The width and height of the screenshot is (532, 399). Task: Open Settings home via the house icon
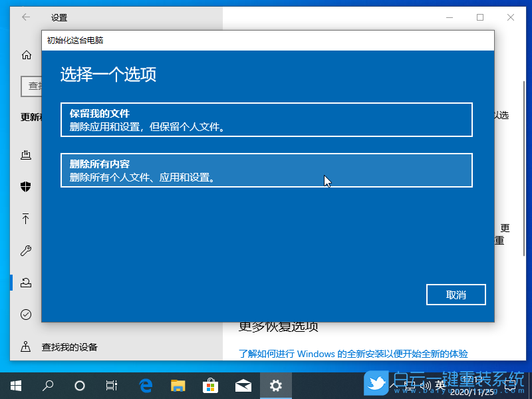pos(26,55)
